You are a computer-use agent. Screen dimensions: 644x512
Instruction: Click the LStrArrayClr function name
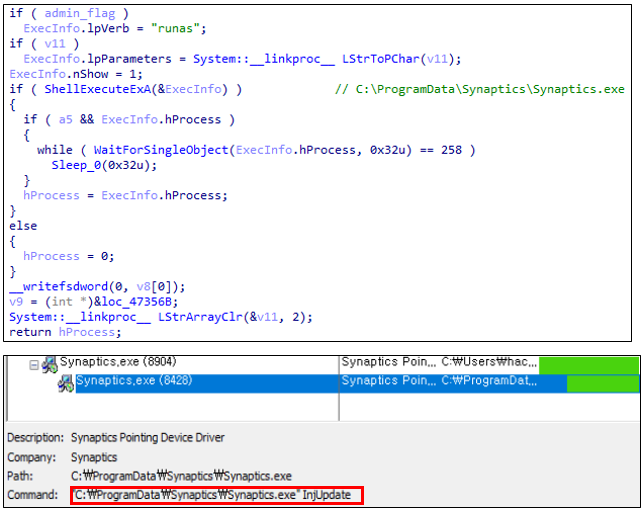coord(200,317)
